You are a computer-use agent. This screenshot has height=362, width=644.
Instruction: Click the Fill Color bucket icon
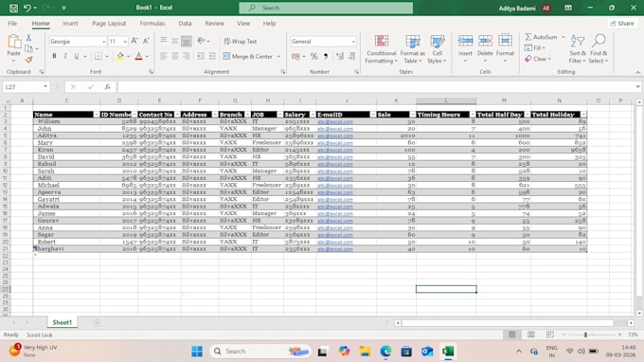click(120, 56)
